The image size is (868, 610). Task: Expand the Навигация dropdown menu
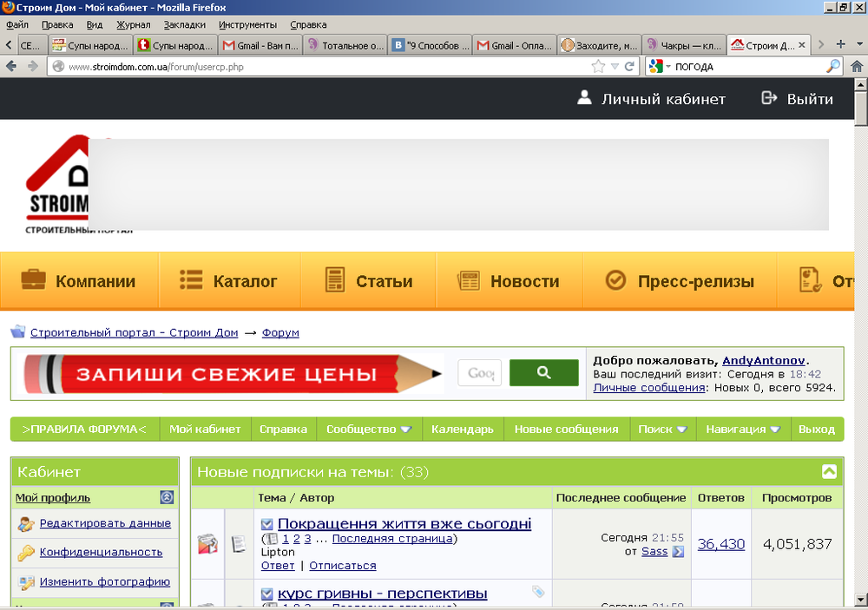click(742, 430)
